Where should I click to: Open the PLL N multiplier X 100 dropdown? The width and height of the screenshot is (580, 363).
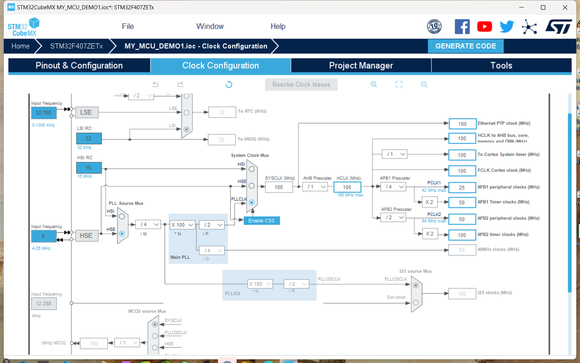click(x=182, y=225)
